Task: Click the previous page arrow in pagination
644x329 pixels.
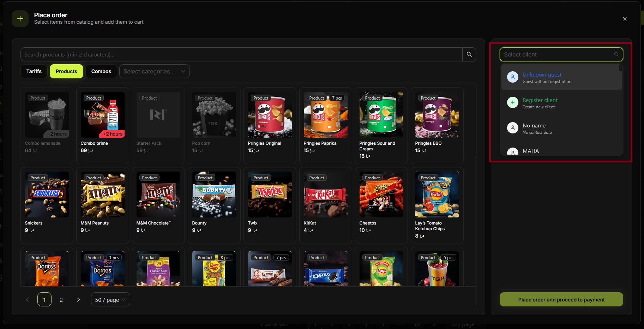Action: point(27,299)
